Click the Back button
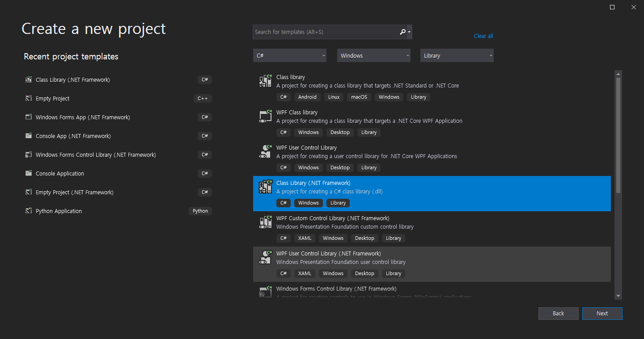644x339 pixels. tap(558, 314)
